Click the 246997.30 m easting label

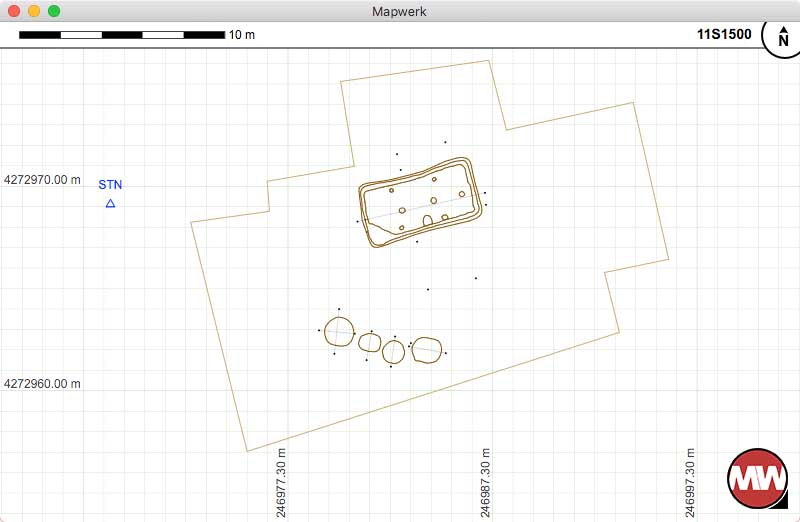690,483
